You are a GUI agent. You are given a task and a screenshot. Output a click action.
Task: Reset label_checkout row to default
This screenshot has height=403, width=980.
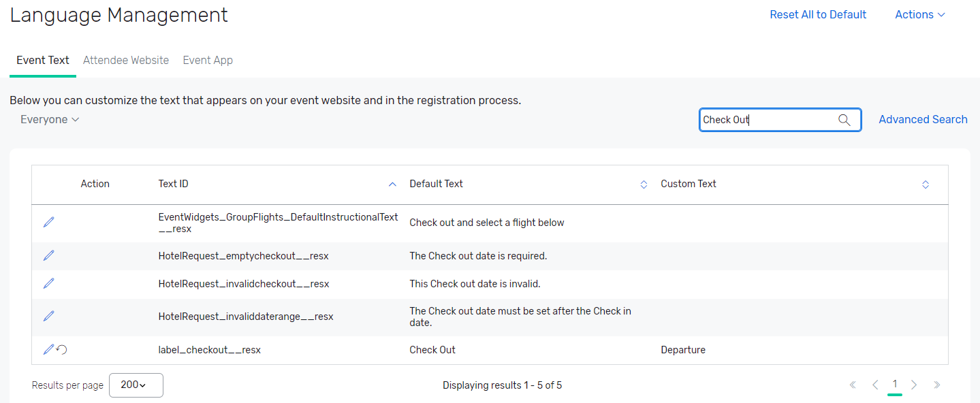click(62, 350)
